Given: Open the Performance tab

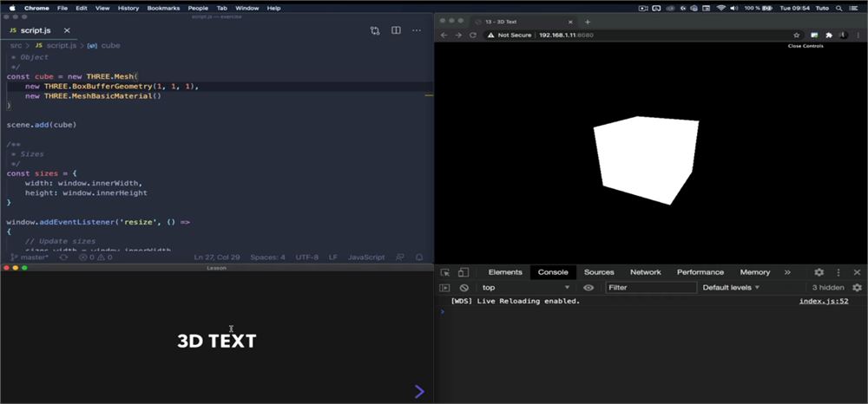Looking at the screenshot, I should [700, 272].
